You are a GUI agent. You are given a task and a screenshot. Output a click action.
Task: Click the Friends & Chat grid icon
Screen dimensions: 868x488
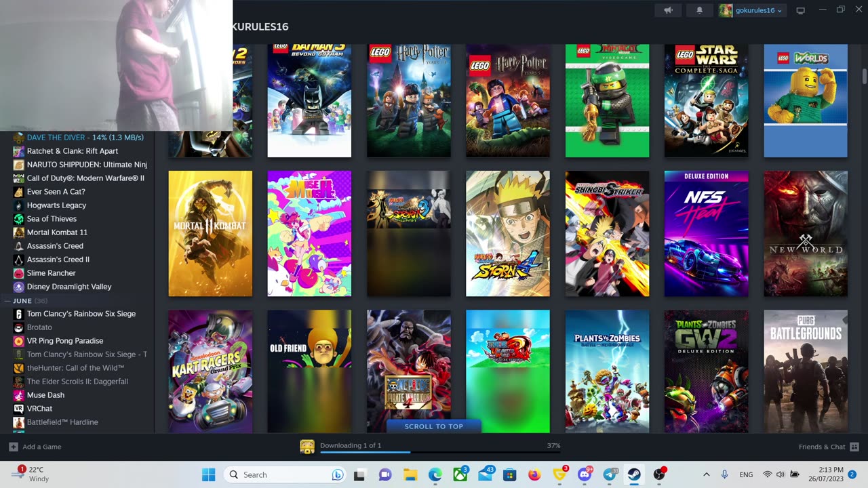tap(854, 447)
